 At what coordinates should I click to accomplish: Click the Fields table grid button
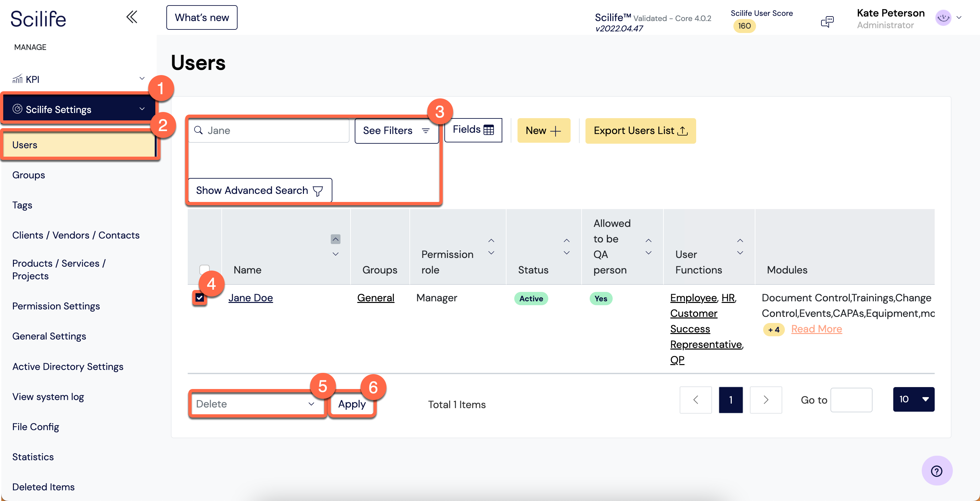[x=473, y=130]
